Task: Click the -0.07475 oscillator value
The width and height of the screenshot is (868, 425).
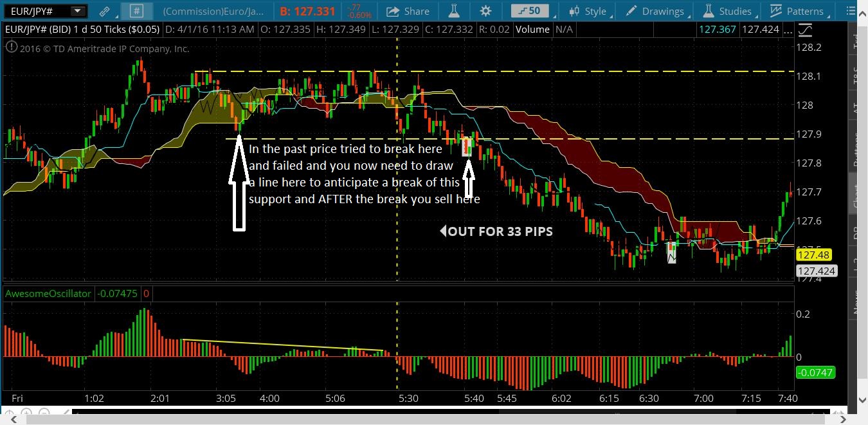Action: pos(117,294)
